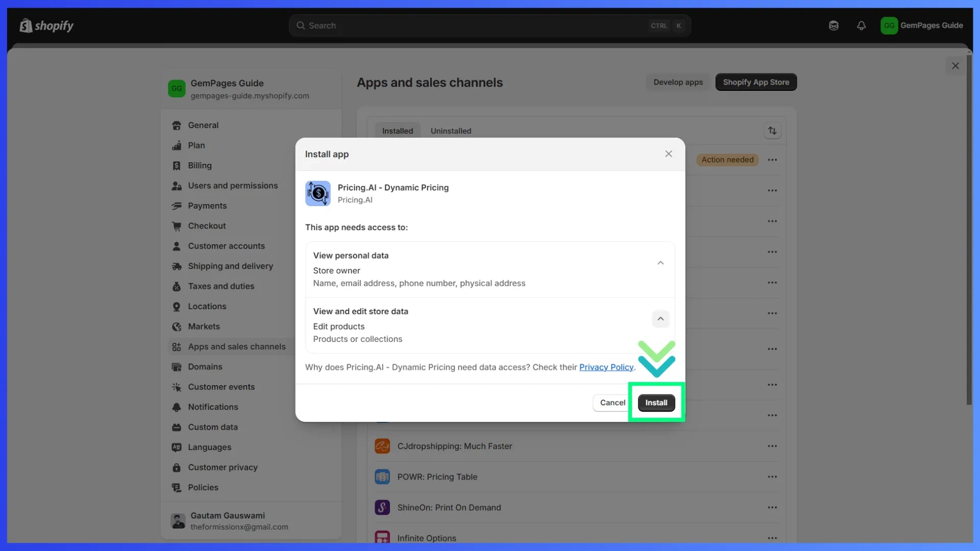Click the Action needed badge
This screenshot has width=980, height=551.
coord(727,160)
